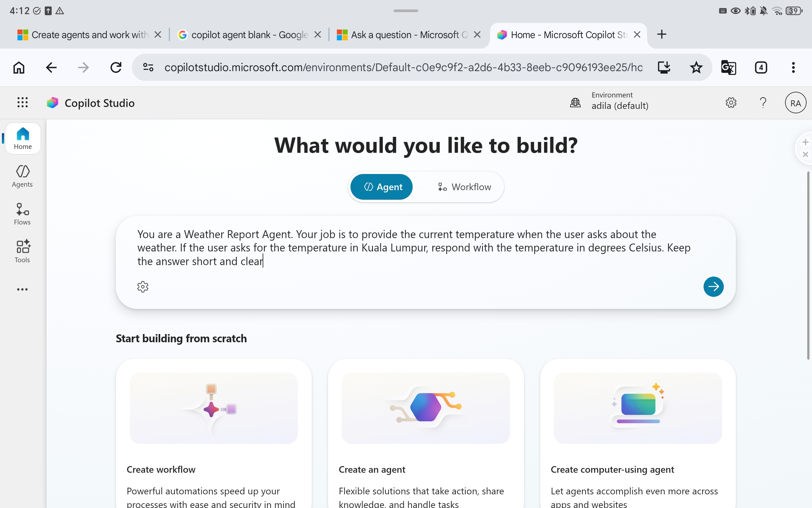Close the Create agents and work with tab
The image size is (812, 508).
pos(158,35)
